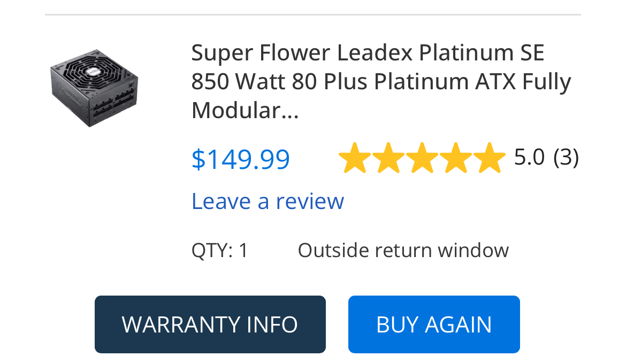This screenshot has height=364, width=626.
Task: Click the QTY: 1 quantity label
Action: (219, 250)
